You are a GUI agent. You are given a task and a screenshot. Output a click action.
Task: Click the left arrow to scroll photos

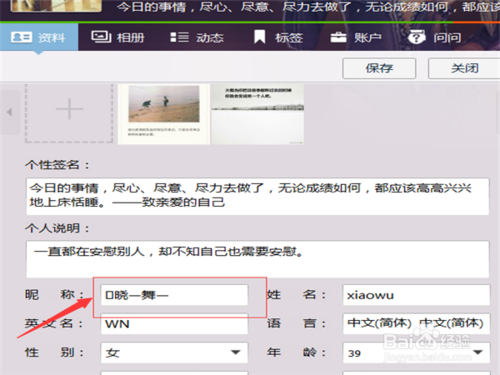(x=10, y=112)
